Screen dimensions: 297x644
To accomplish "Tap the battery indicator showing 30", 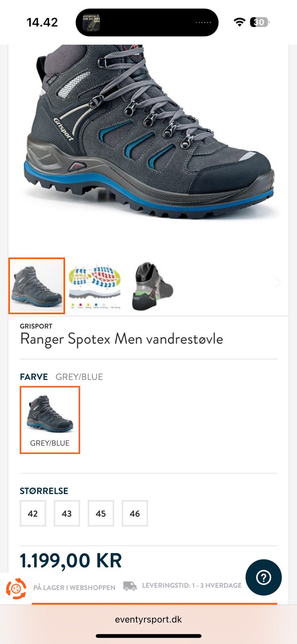I will (260, 22).
